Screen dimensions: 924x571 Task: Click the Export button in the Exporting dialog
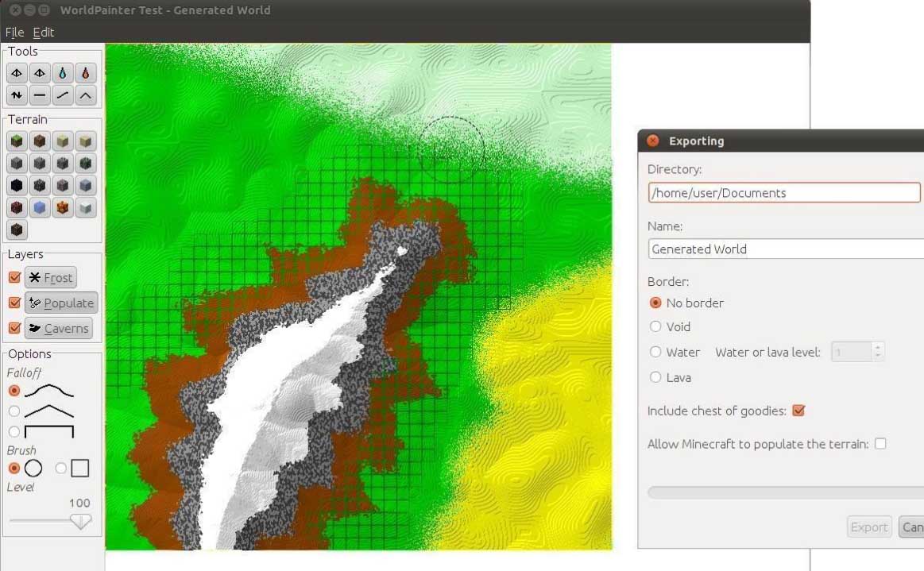click(869, 527)
